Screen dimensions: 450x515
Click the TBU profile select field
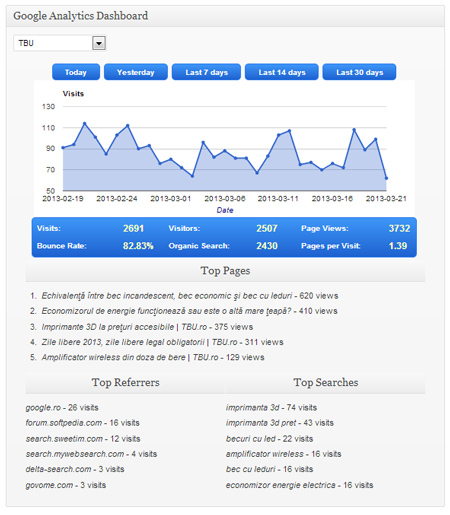[60, 43]
